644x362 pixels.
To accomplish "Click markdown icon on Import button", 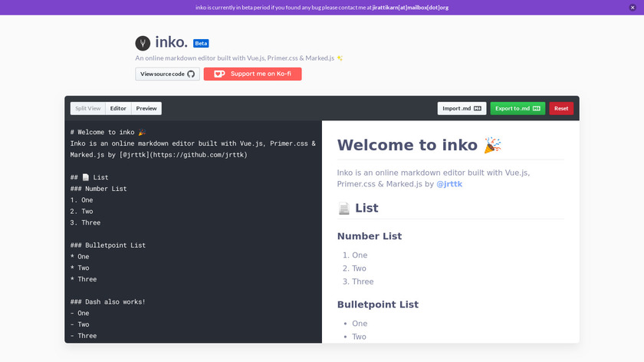I will (477, 108).
